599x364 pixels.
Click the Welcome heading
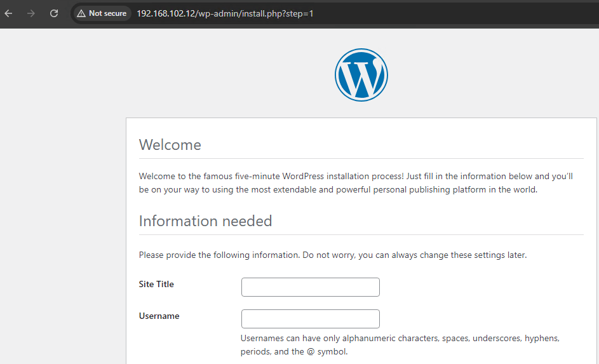click(170, 145)
